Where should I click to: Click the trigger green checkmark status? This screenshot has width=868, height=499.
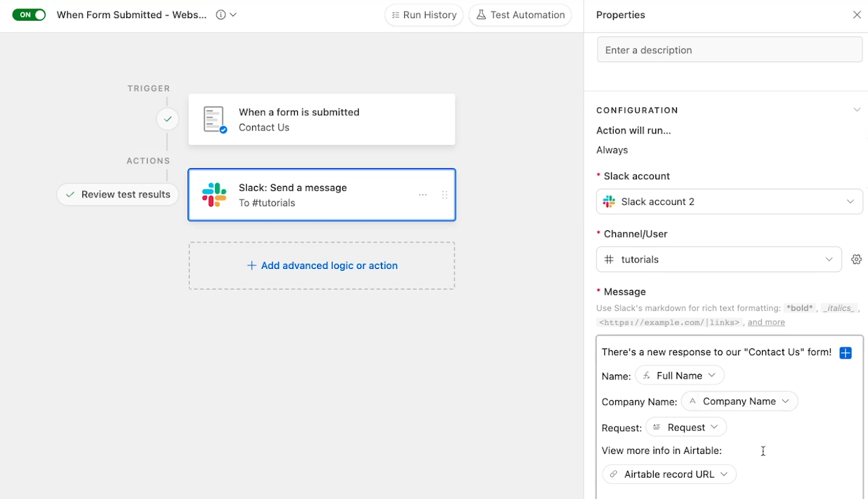point(168,119)
